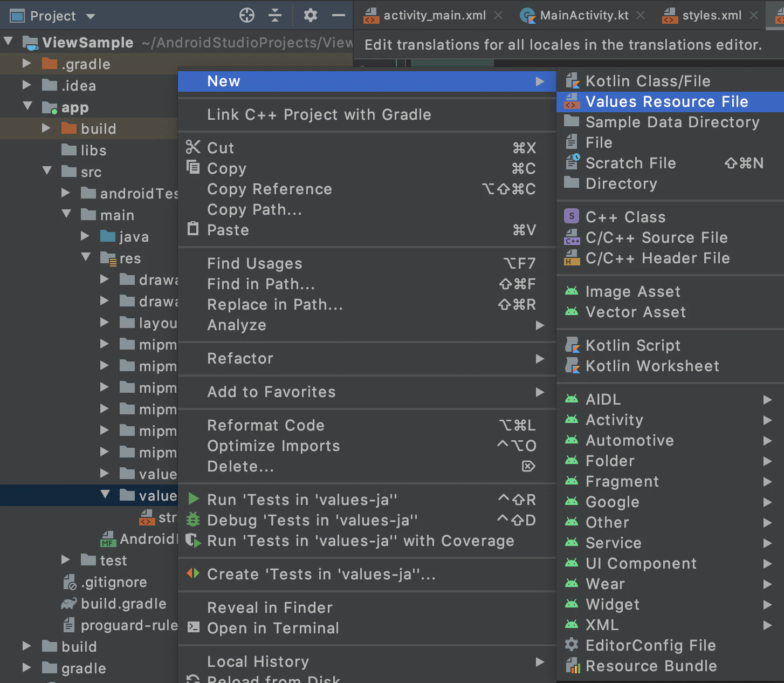The width and height of the screenshot is (784, 683).
Task: Choose Find Usages
Action: (367, 263)
